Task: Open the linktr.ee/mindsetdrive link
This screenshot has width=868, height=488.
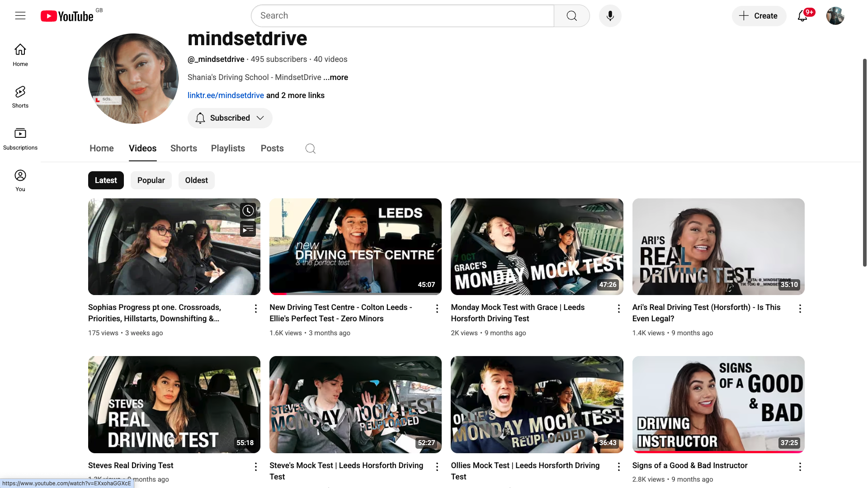Action: [226, 95]
